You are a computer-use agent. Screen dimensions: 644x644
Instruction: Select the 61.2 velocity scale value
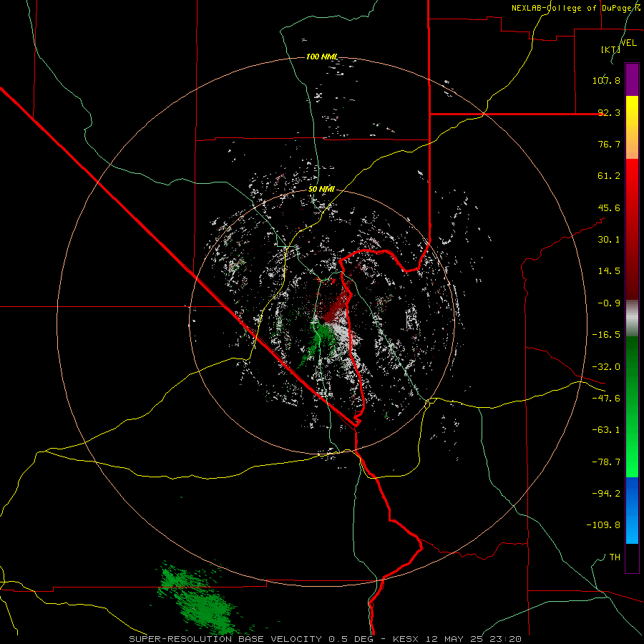(609, 176)
